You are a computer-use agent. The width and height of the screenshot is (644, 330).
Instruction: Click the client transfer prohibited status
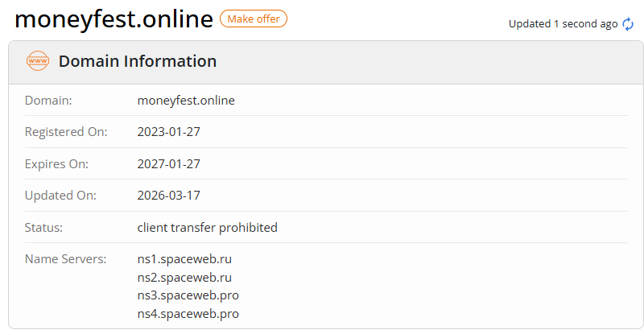point(208,228)
